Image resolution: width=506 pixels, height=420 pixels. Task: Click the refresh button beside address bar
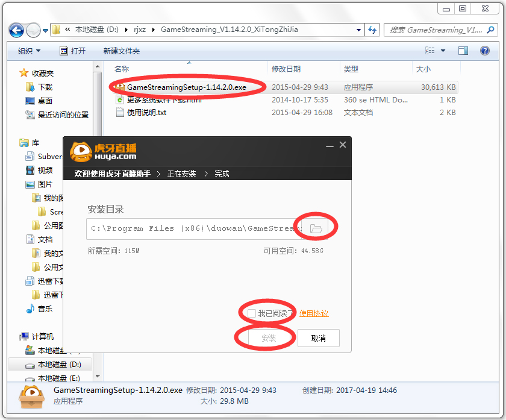click(372, 30)
